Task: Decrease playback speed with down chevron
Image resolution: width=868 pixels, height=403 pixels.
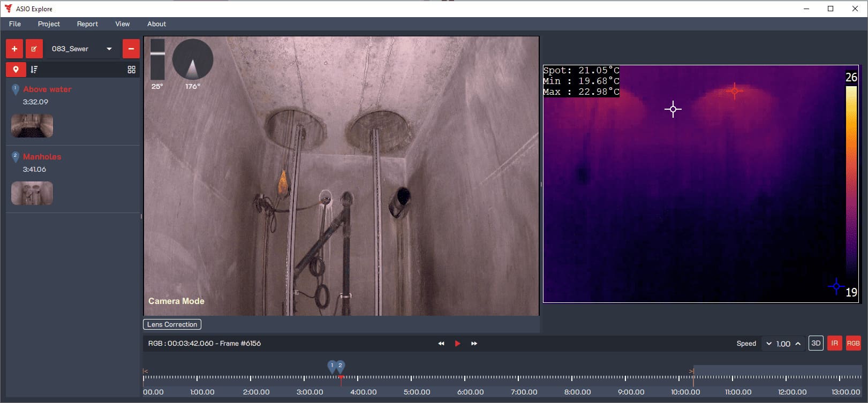Action: point(769,344)
